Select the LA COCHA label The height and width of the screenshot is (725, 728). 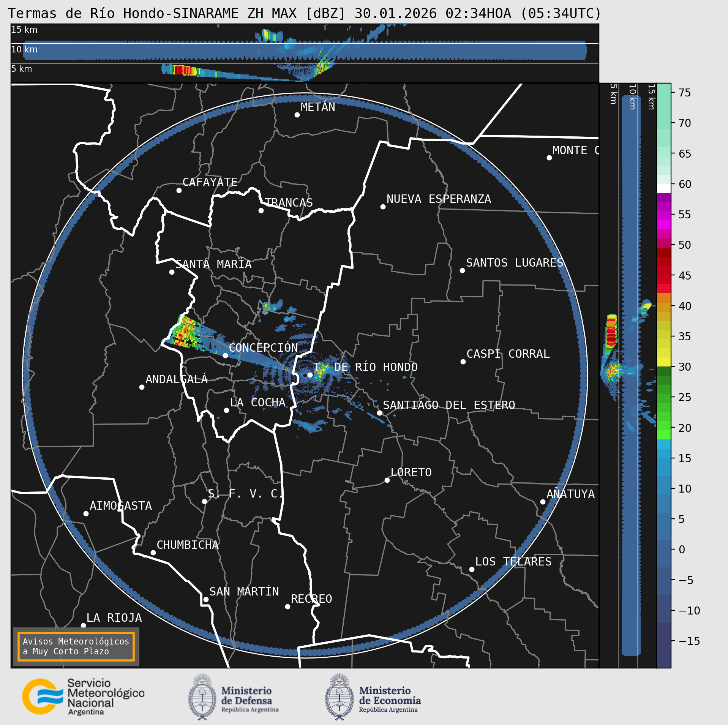point(257,403)
